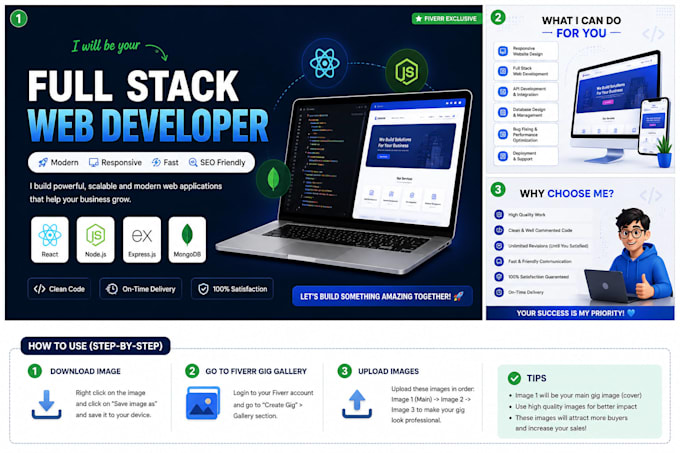This screenshot has height=453, width=680.
Task: Click the Tips heading text
Action: [536, 378]
